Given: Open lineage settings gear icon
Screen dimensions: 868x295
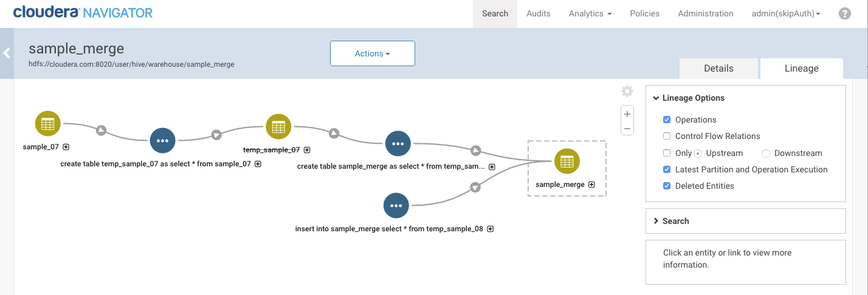Looking at the screenshot, I should 627,92.
